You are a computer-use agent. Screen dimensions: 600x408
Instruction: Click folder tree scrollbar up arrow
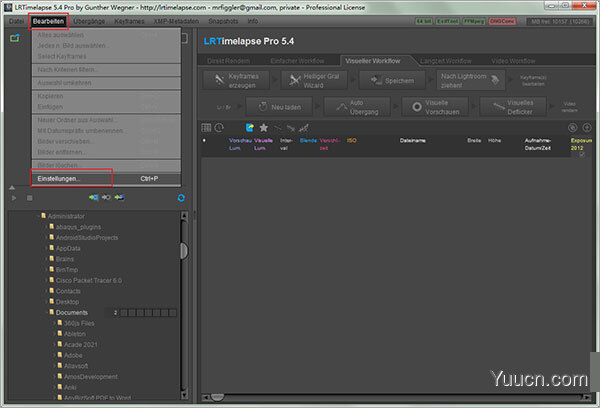point(184,215)
